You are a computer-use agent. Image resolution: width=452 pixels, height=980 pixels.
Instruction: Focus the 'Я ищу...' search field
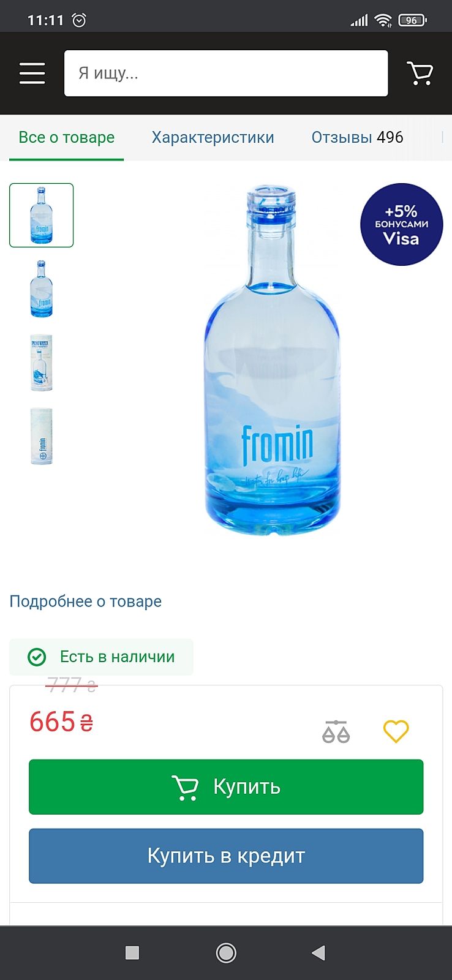click(x=226, y=73)
